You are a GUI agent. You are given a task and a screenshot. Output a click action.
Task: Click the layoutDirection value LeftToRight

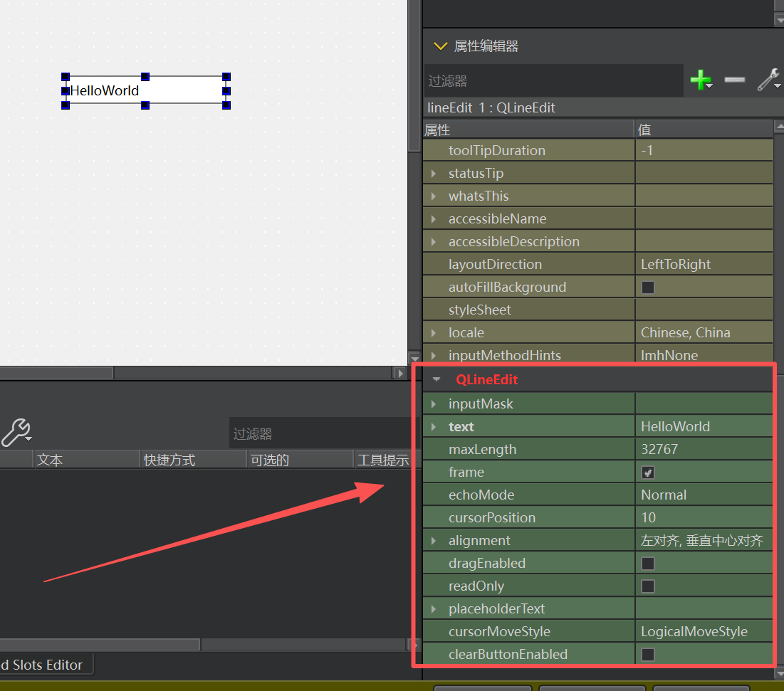[x=704, y=264]
